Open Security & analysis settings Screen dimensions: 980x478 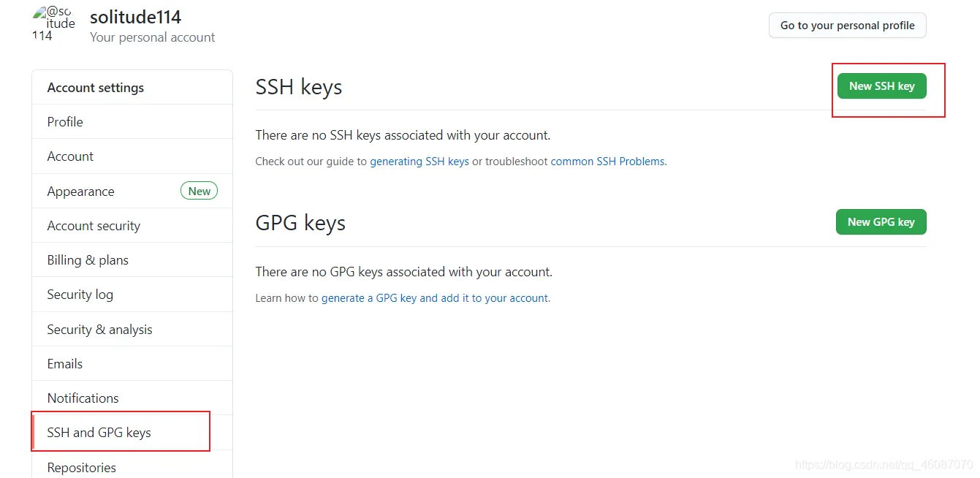99,330
